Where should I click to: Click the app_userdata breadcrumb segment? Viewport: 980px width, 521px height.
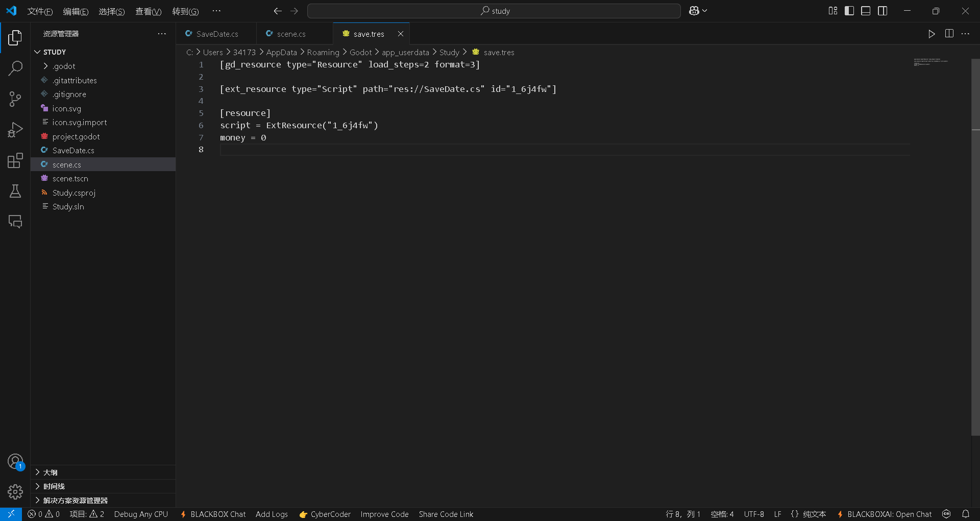tap(405, 52)
